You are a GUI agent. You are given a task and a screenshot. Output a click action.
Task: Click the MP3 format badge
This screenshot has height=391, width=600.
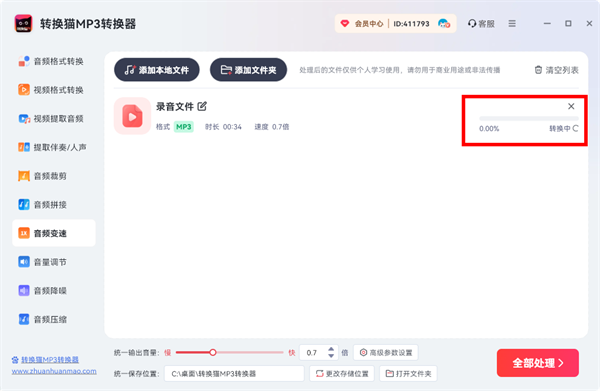coord(184,127)
